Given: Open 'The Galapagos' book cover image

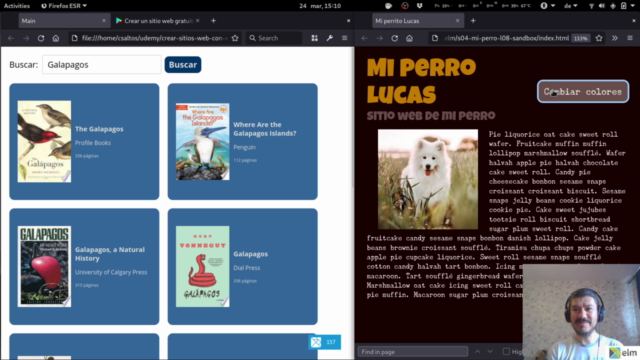Looking at the screenshot, I should (x=44, y=141).
